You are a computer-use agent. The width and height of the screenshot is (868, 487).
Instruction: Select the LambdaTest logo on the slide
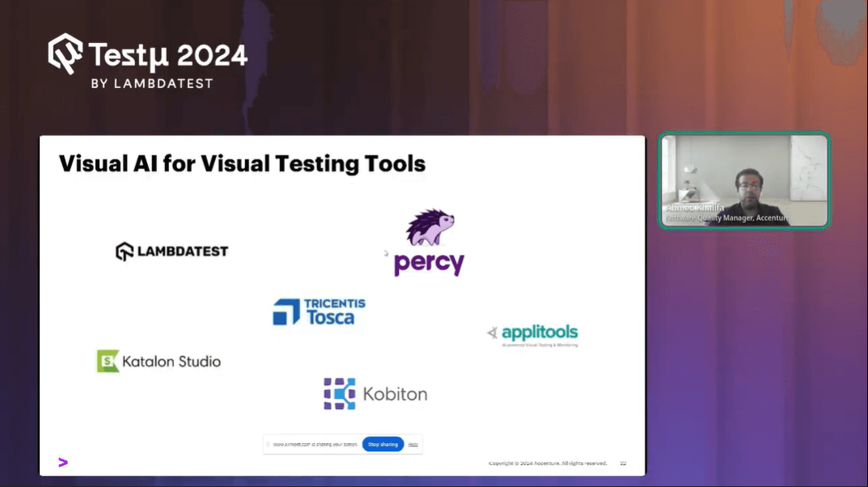[x=171, y=251]
